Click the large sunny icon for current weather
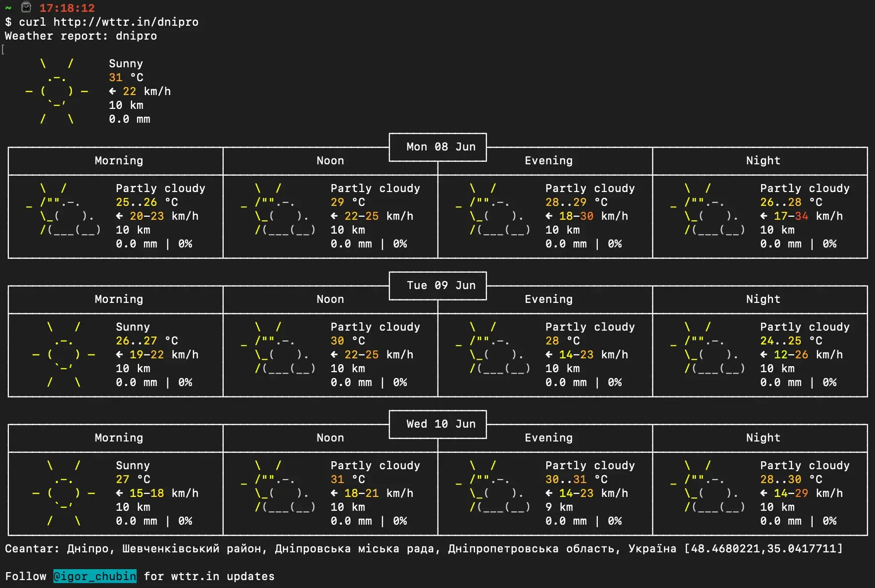This screenshot has width=875, height=588. [x=56, y=92]
